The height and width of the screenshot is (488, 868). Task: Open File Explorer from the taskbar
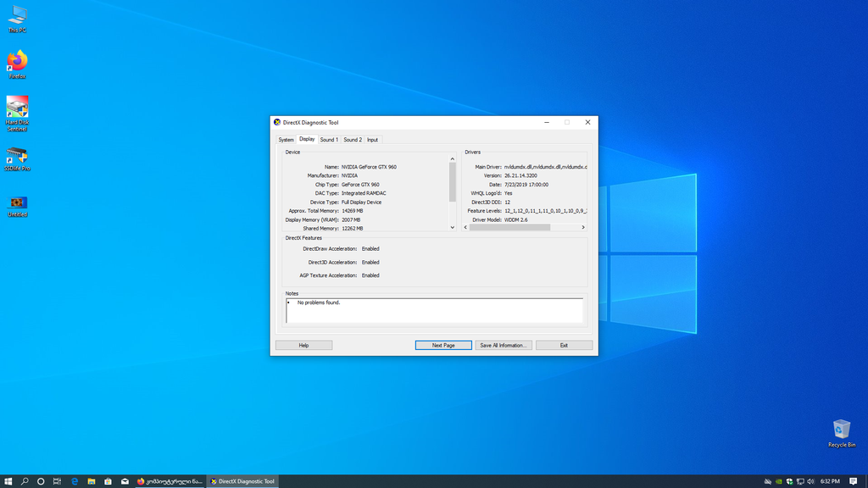[91, 481]
